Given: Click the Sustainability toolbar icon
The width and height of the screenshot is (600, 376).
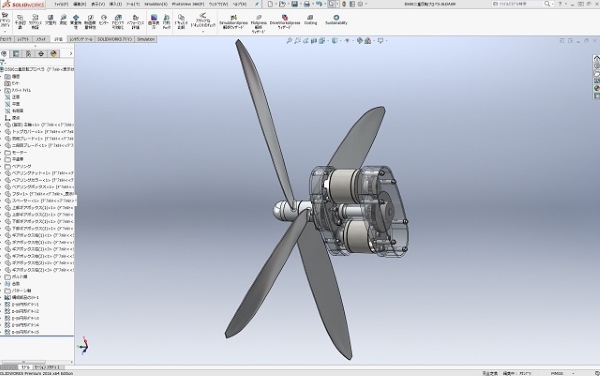Looking at the screenshot, I should tap(336, 20).
